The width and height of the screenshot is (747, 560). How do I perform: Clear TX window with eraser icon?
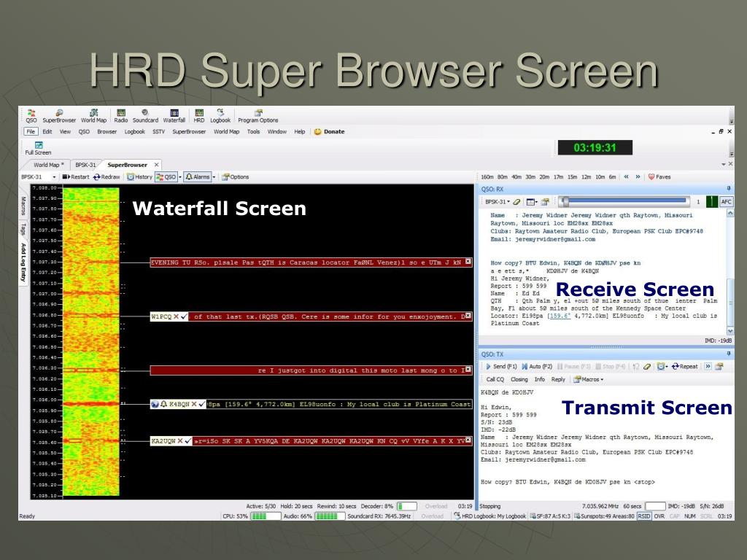pyautogui.click(x=647, y=366)
